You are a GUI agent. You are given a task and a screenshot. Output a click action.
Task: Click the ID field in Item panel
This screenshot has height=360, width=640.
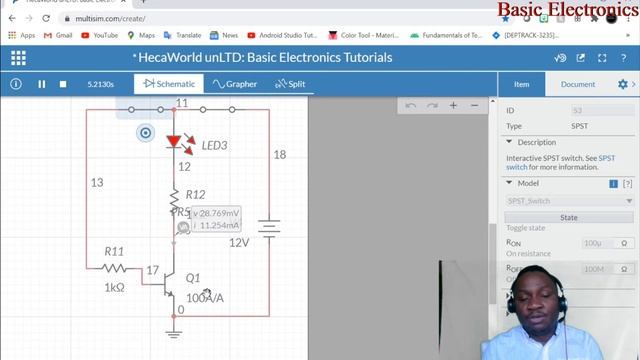[x=602, y=110]
